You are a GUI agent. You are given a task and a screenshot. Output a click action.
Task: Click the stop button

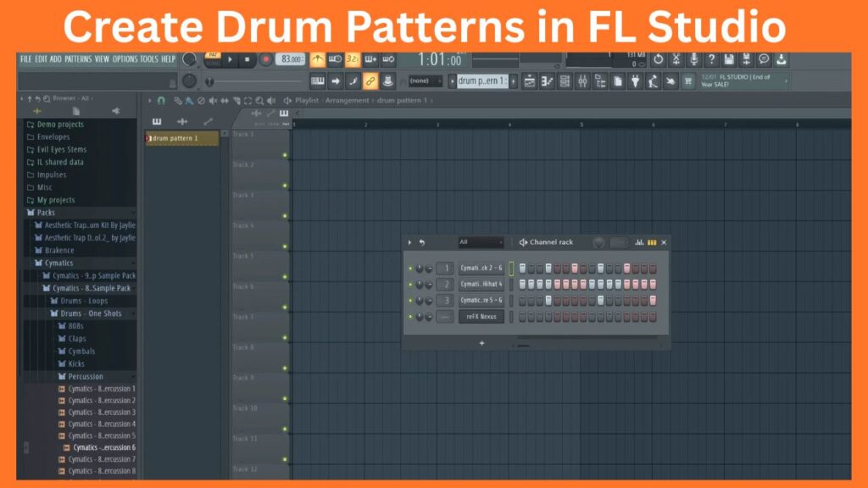[248, 59]
